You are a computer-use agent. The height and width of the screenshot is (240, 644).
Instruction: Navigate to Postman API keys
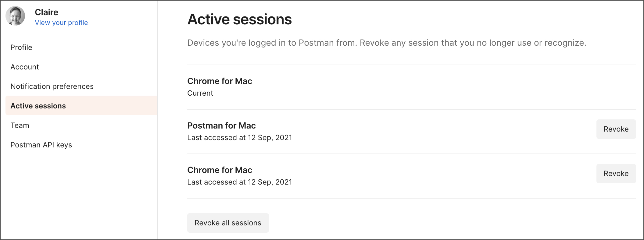[41, 145]
